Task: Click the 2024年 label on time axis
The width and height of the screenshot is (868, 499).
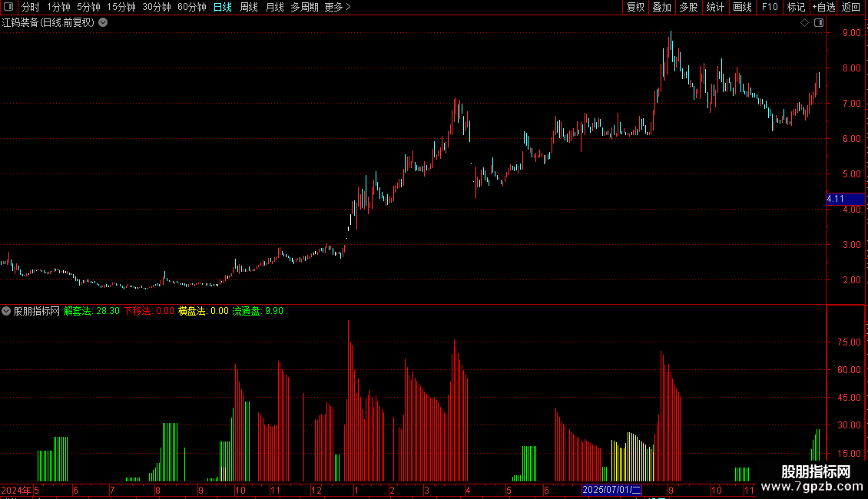Action: pyautogui.click(x=16, y=490)
